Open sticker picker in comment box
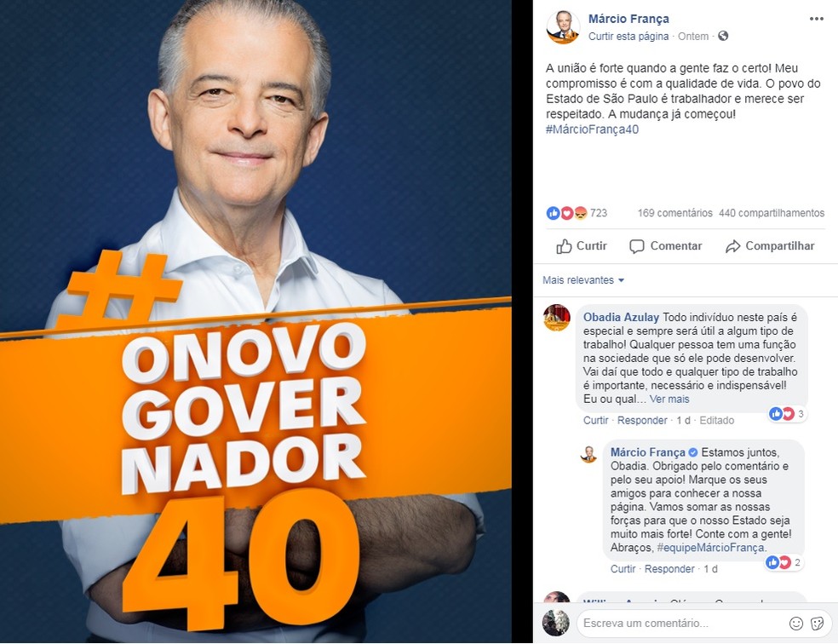Viewport: 838px width, 644px height. tap(818, 624)
